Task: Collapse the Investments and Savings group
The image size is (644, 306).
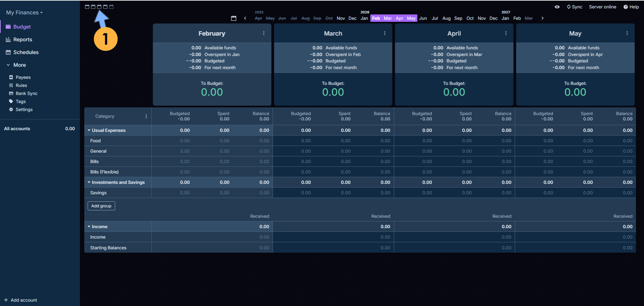Action: point(89,182)
